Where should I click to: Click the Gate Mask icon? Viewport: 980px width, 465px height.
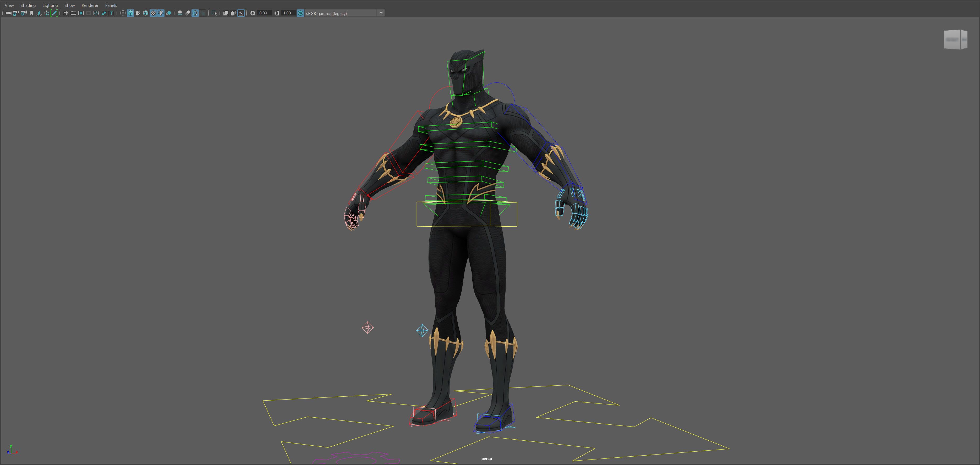click(x=88, y=13)
